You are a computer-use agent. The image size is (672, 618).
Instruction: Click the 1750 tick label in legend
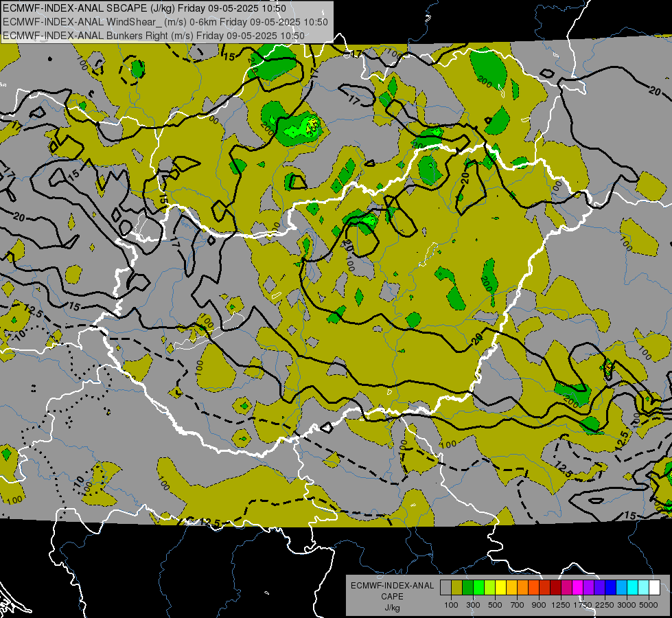pyautogui.click(x=583, y=605)
